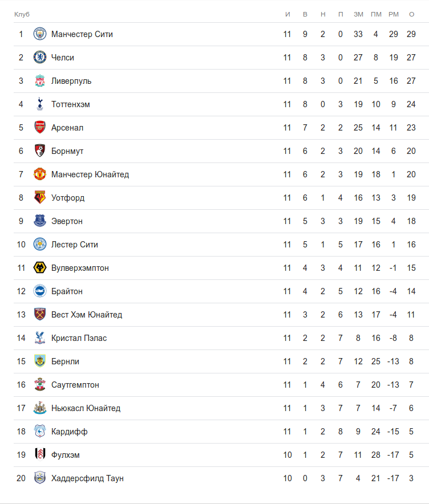Click the Chelsea club crest icon

coord(39,58)
